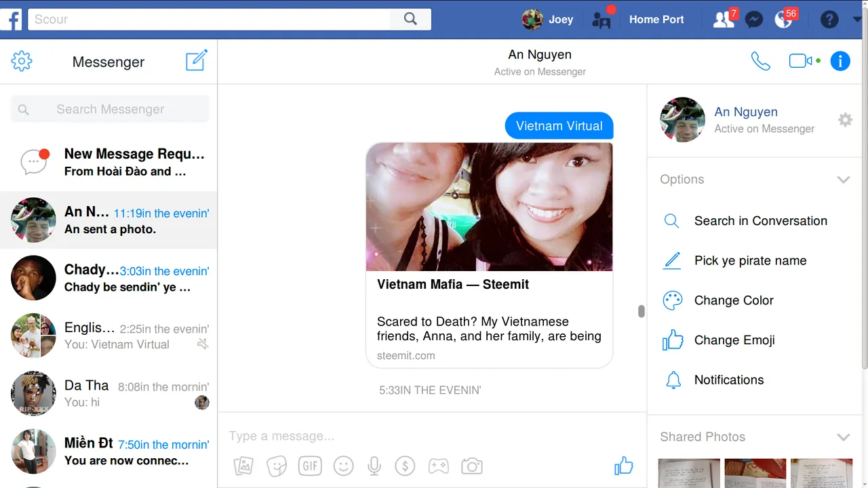Click the Facebook search field
868x488 pixels.
pyautogui.click(x=210, y=19)
